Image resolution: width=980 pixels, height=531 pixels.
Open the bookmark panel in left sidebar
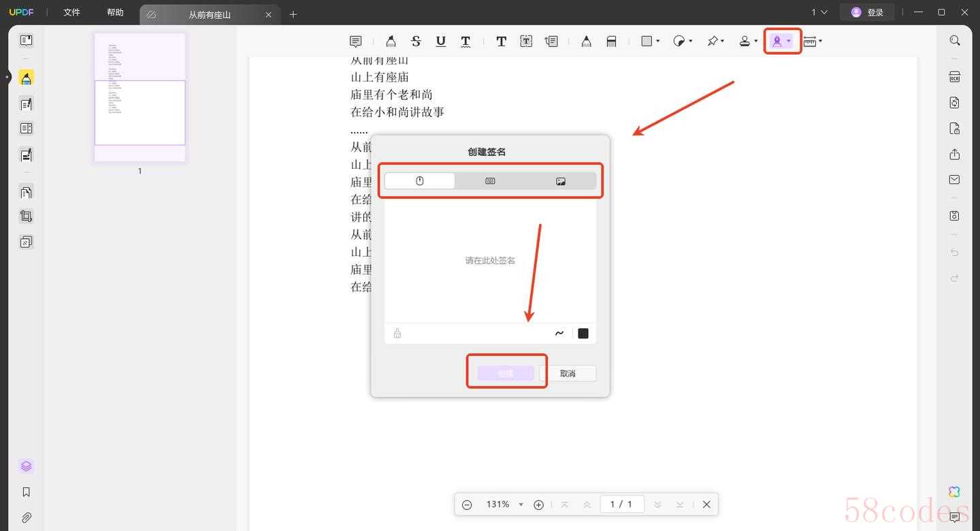tap(26, 492)
